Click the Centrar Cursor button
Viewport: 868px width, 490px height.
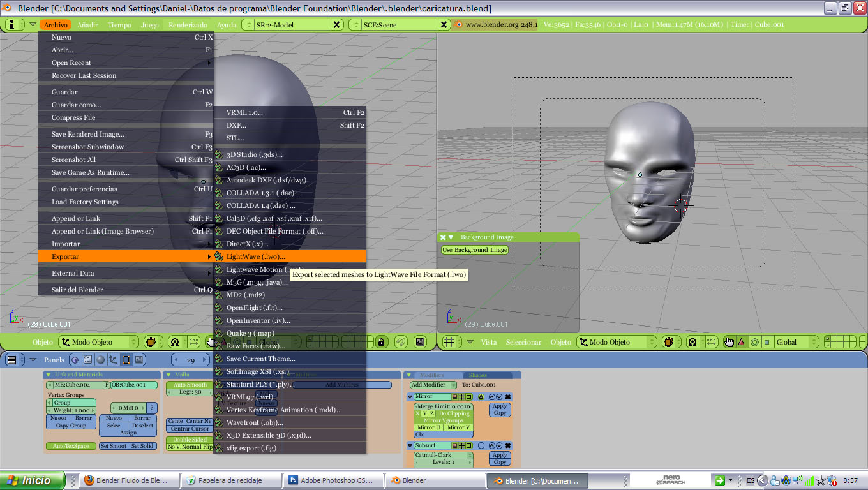(190, 428)
